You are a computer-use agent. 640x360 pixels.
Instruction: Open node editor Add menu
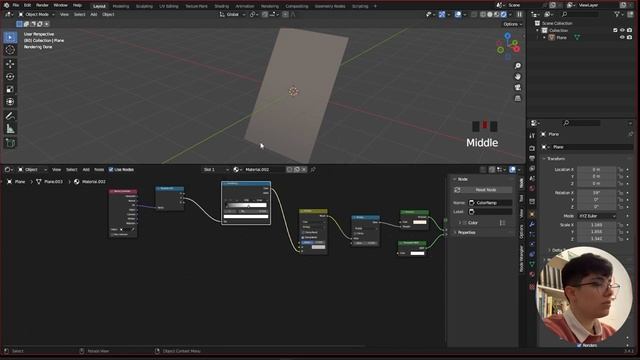point(86,169)
